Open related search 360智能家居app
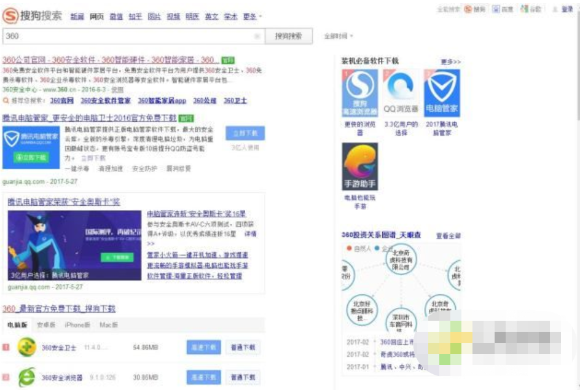580x392 pixels. coord(162,101)
